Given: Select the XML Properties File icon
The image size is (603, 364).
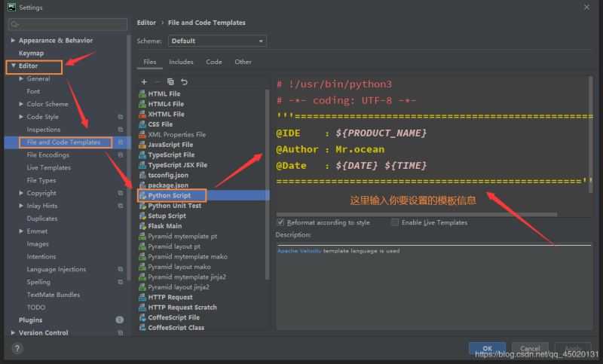Looking at the screenshot, I should coord(142,135).
